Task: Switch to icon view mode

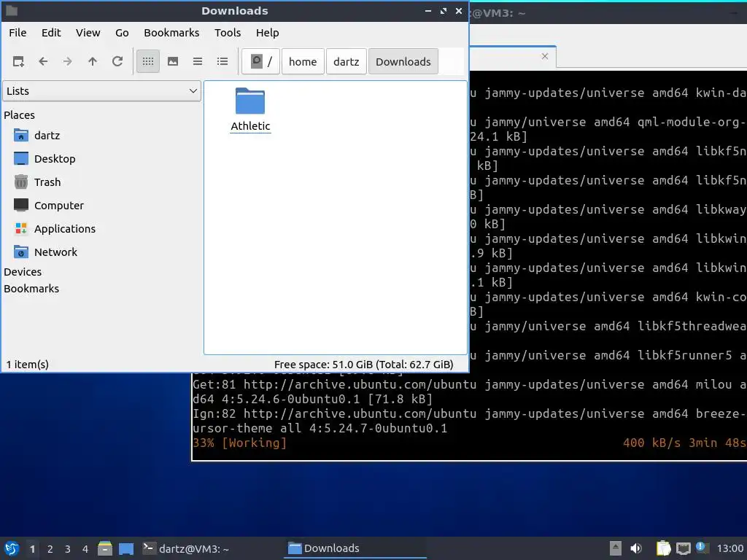Action: 148,61
